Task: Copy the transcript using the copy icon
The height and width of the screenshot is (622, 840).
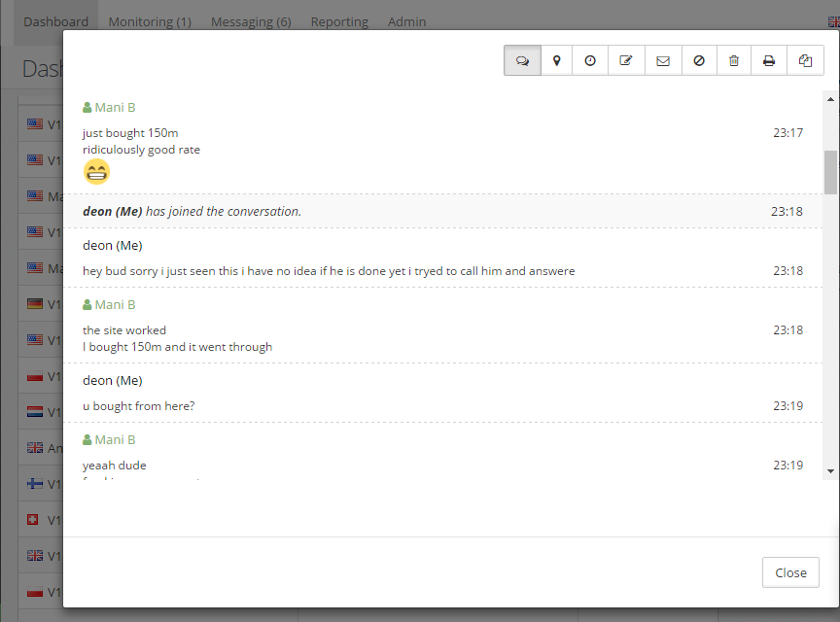Action: [805, 60]
